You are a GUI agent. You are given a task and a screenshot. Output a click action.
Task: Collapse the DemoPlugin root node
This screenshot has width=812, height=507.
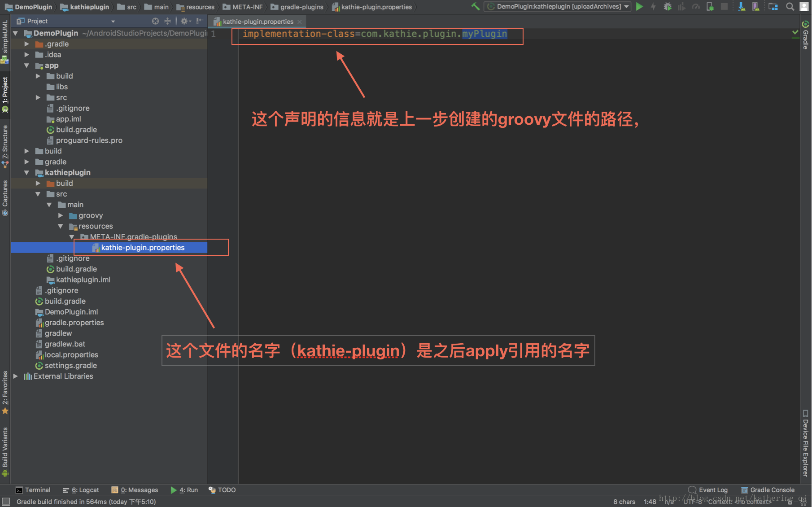click(16, 33)
